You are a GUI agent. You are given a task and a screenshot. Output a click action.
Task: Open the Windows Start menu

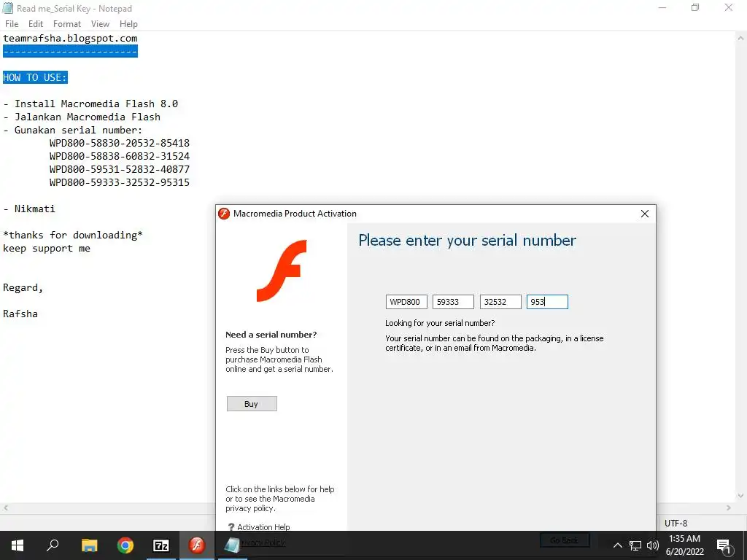[x=18, y=545]
